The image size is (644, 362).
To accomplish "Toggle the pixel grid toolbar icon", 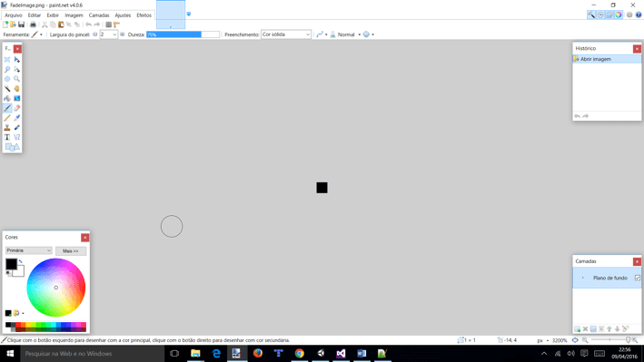I will tap(108, 24).
